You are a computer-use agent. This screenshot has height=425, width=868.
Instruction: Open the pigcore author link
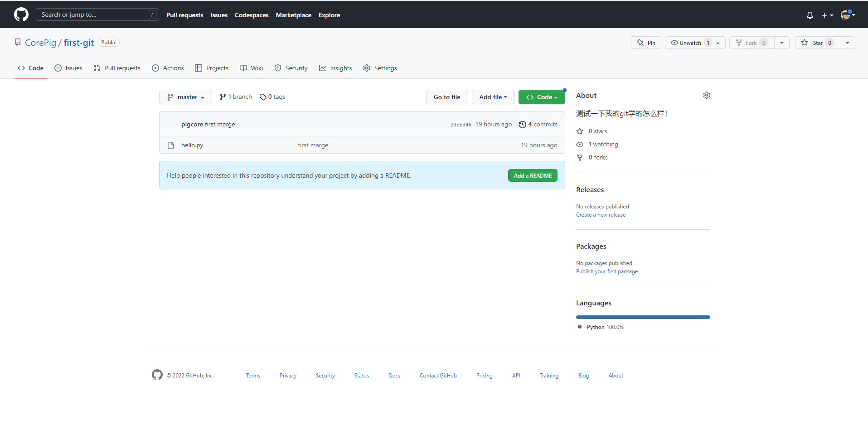[x=192, y=125]
